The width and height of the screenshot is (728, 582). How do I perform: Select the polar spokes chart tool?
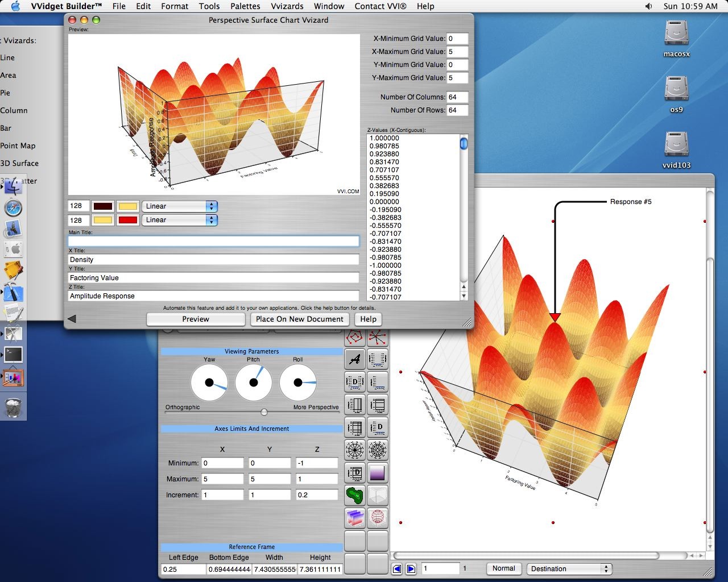coord(355,450)
